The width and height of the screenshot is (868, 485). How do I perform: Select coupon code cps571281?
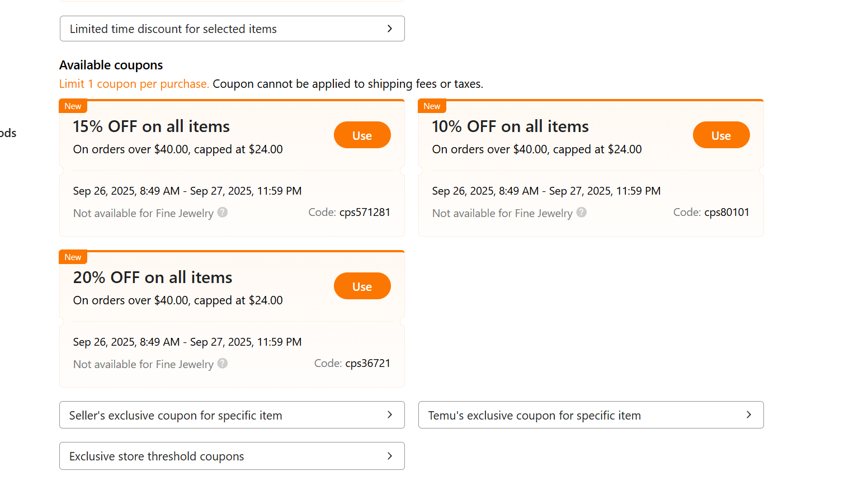(x=365, y=213)
